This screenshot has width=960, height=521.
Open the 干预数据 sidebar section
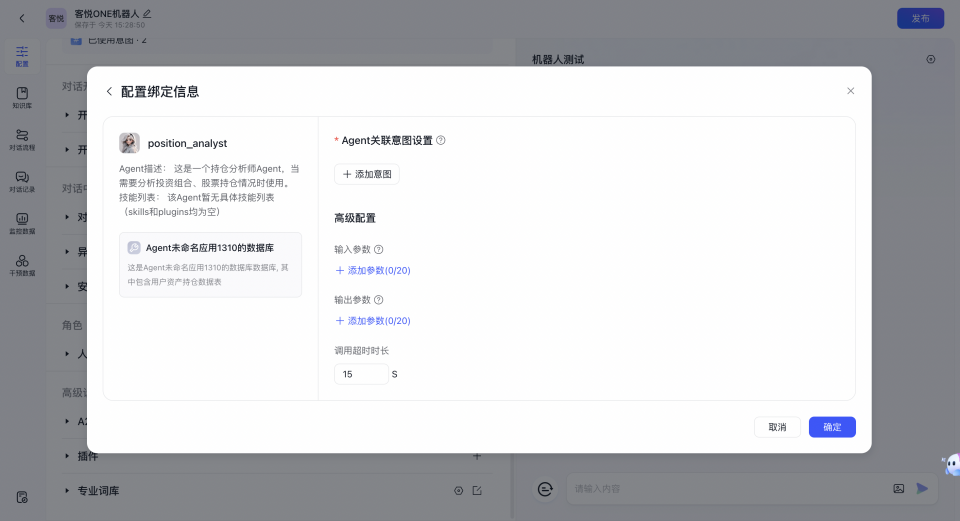pyautogui.click(x=22, y=265)
